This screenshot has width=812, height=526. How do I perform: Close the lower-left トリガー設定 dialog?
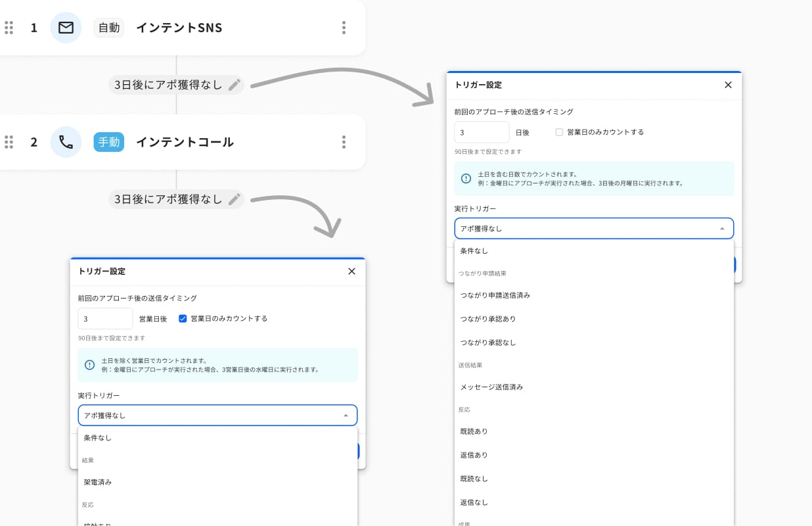351,271
